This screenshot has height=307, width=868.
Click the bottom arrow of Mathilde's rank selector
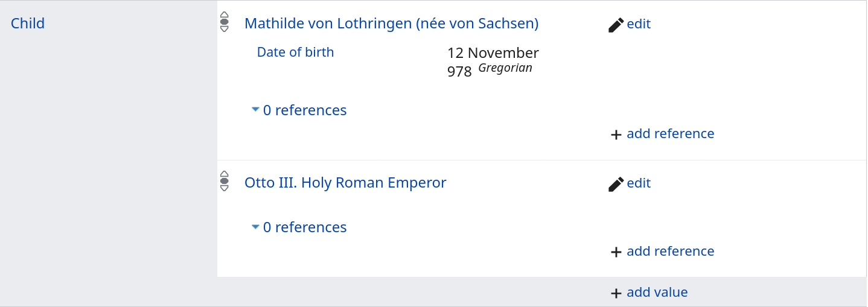click(225, 29)
